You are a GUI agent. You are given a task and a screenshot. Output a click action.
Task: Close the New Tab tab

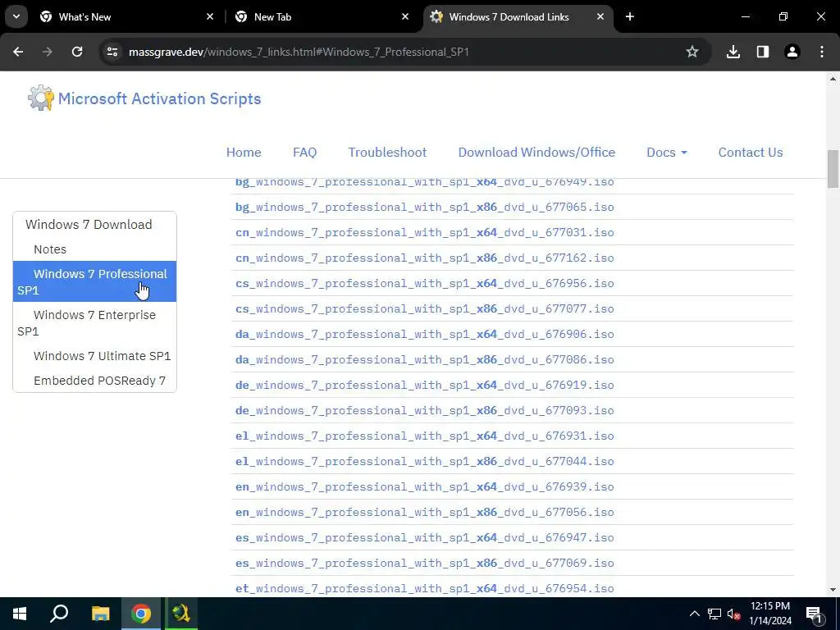[x=405, y=17]
